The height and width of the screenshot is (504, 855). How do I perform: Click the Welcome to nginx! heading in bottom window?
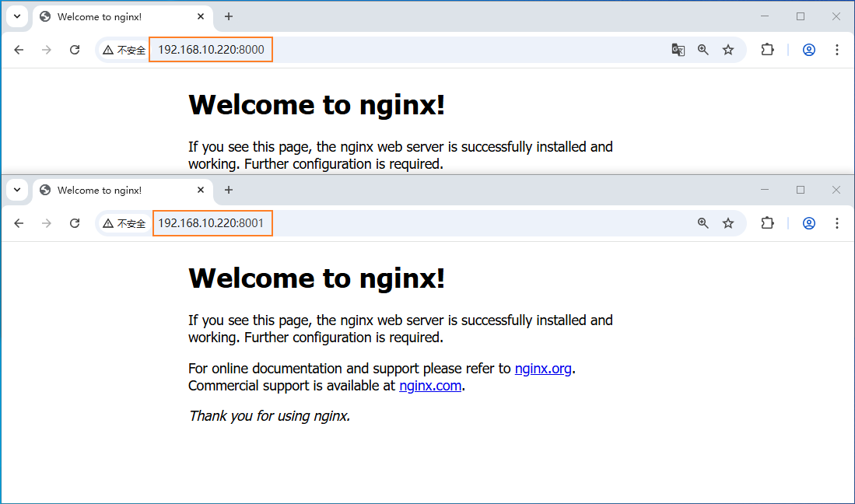point(317,278)
